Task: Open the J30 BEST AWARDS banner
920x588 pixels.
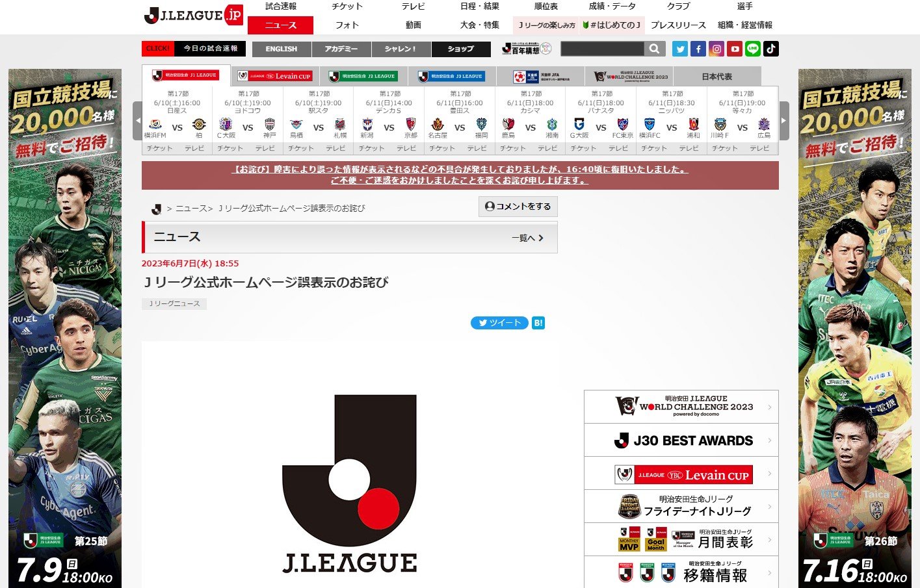Action: click(x=680, y=440)
